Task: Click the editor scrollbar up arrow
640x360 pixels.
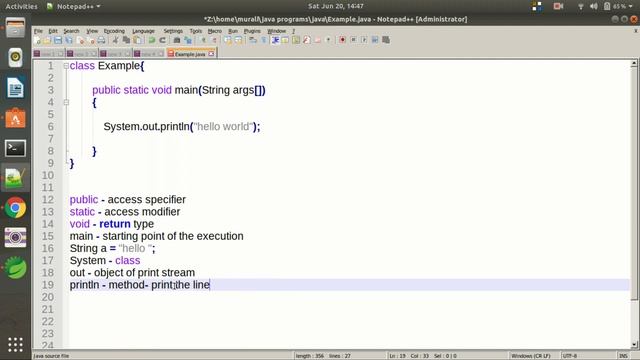Action: pos(634,63)
